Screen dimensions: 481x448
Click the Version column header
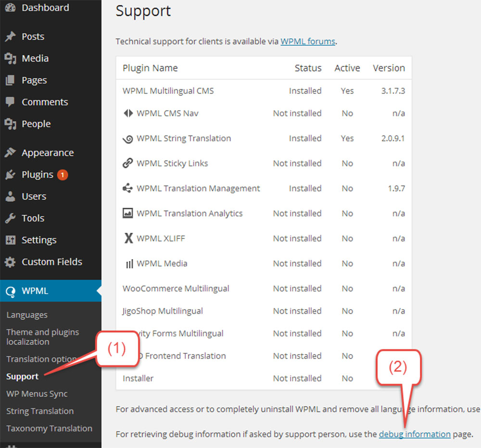(x=389, y=68)
